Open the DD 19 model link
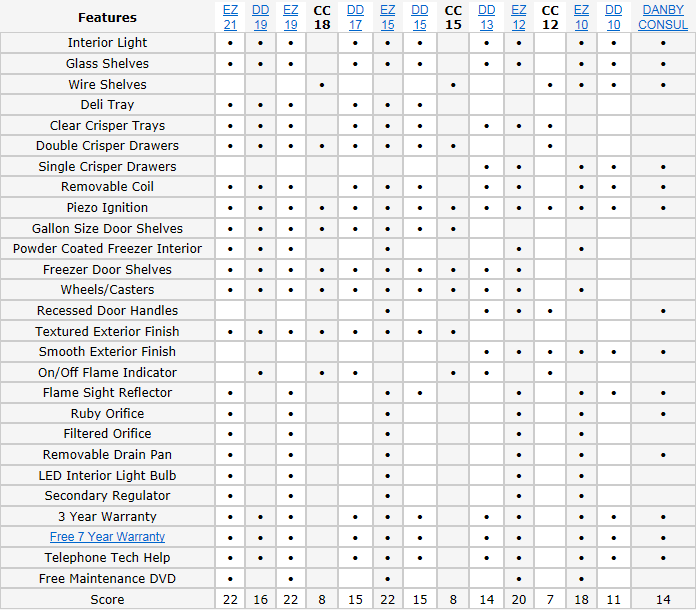Image resolution: width=696 pixels, height=610 pixels. click(x=261, y=17)
